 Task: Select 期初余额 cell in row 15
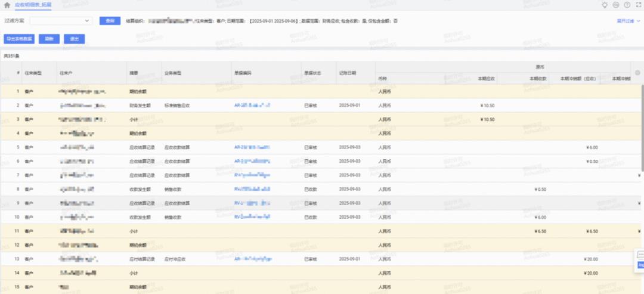pyautogui.click(x=138, y=287)
